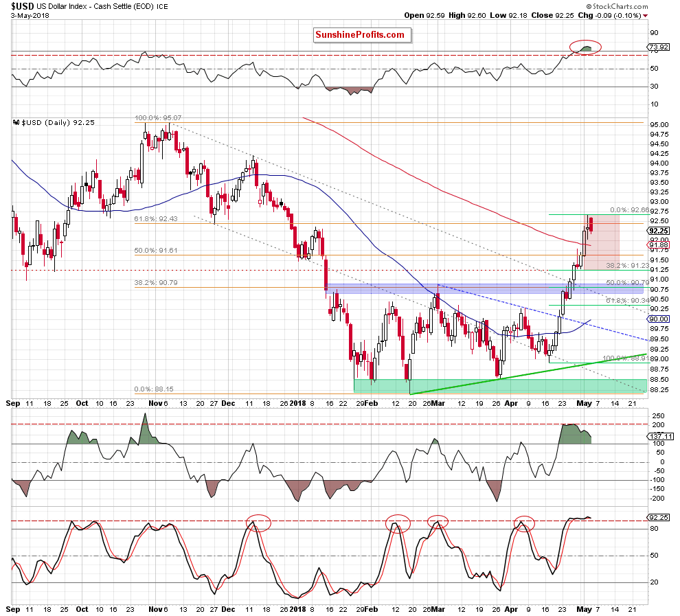Click the '3-May-2018' date text

pos(30,16)
